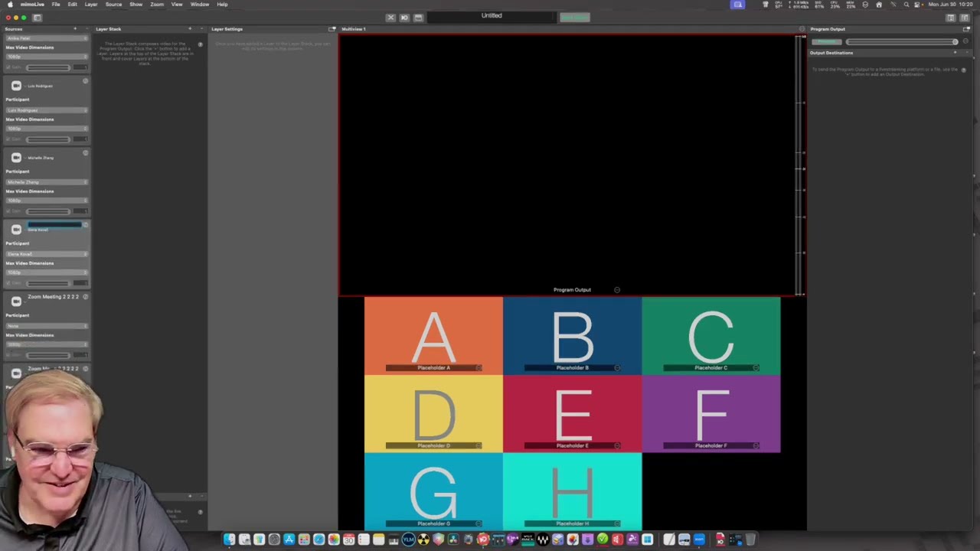Open settings circle on Zoom Meeting 2 2 2 2 source

click(85, 297)
